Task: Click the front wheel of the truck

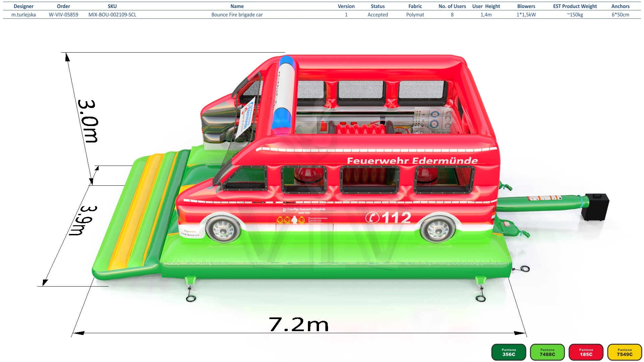Action: pyautogui.click(x=223, y=230)
